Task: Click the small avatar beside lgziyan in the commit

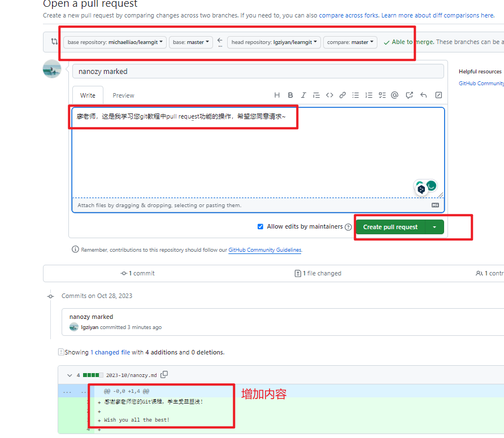Action: coord(74,327)
